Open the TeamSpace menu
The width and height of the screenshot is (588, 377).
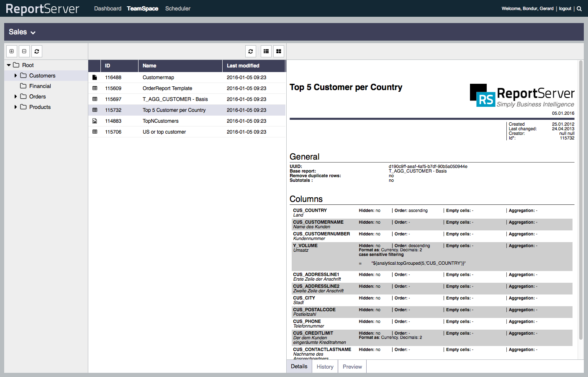tap(143, 8)
